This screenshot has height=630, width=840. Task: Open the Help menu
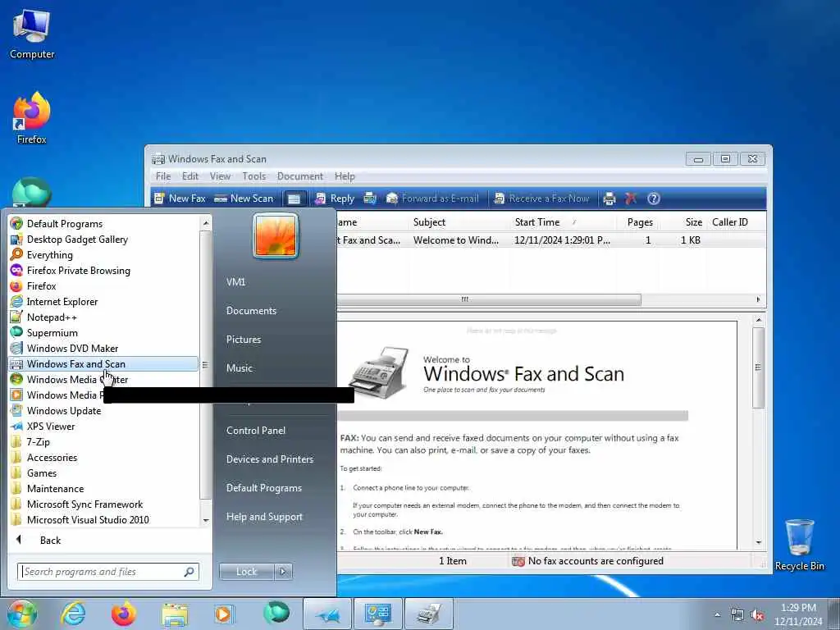coord(345,176)
